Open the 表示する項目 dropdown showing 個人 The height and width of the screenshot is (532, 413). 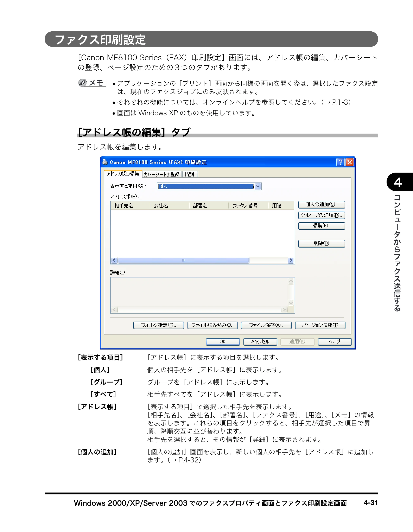(x=209, y=186)
